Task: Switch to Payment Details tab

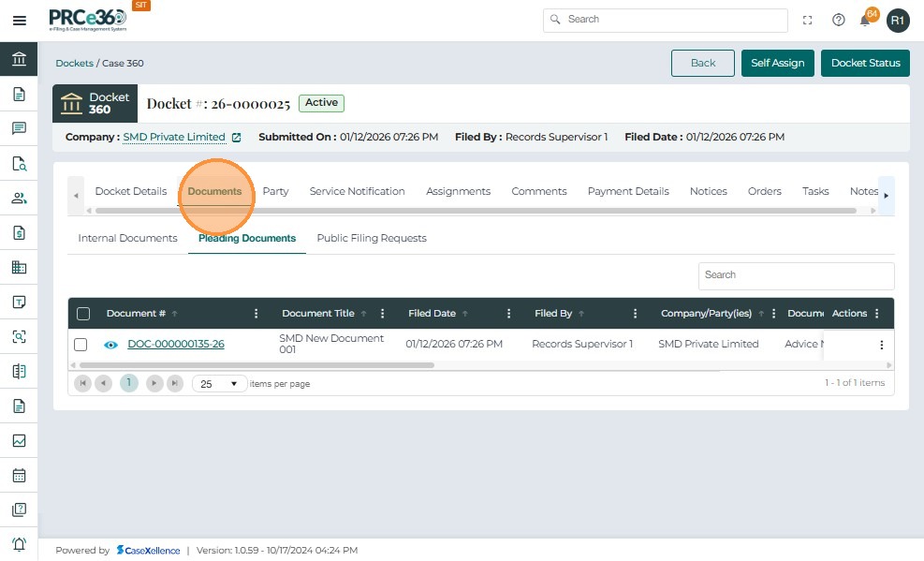Action: pos(628,191)
